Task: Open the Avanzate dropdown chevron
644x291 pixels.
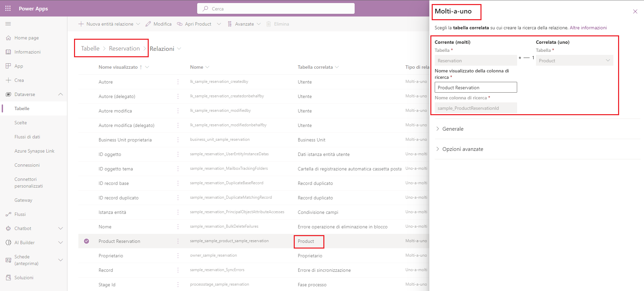Action: pos(259,24)
